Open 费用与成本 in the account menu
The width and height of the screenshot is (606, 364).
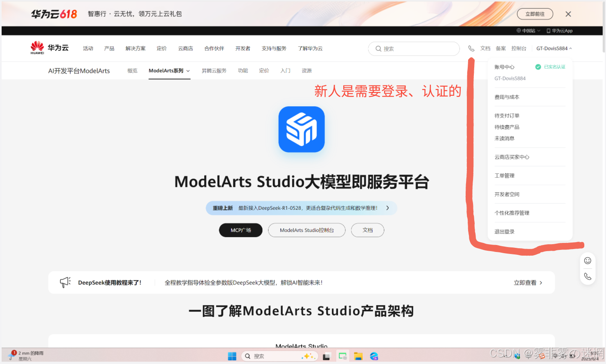[x=507, y=97]
